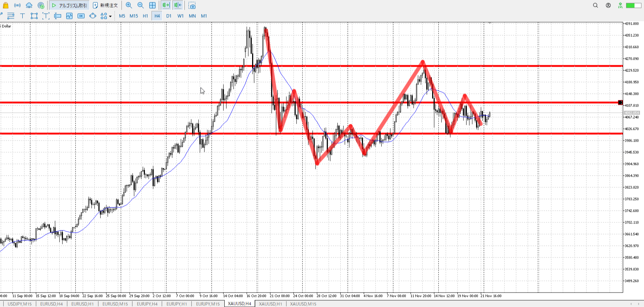Switch to the D1 timeframe
Screen dimensions: 644x307
[x=169, y=16]
